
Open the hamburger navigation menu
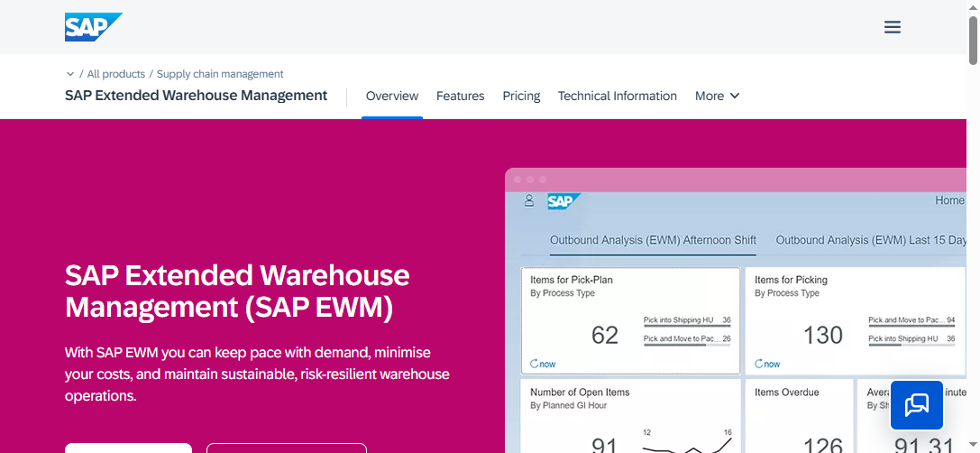pos(892,27)
